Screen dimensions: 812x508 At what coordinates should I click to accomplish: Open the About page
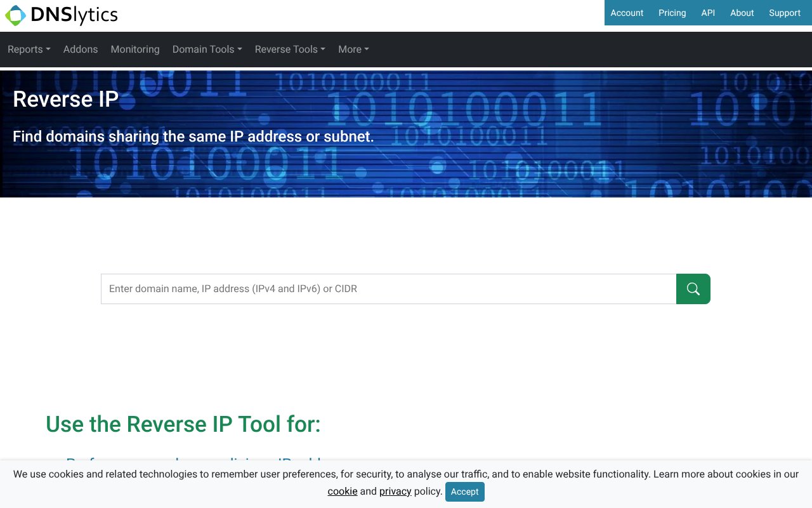pos(742,13)
